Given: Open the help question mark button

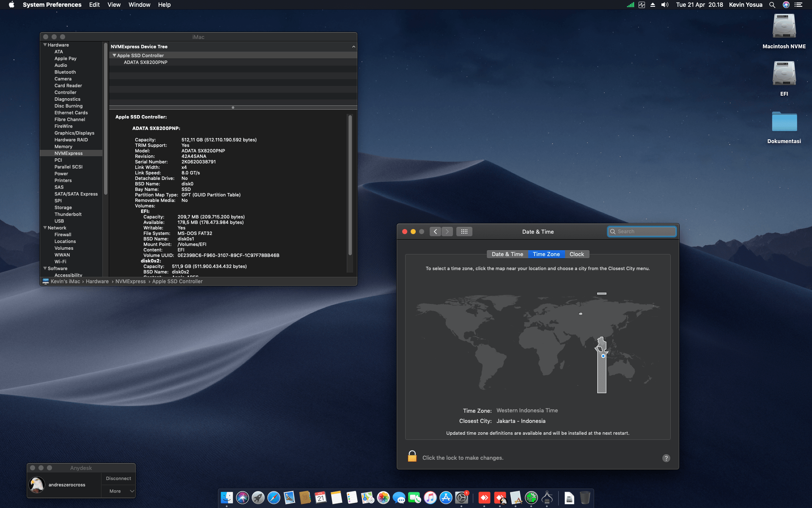Looking at the screenshot, I should pyautogui.click(x=666, y=458).
